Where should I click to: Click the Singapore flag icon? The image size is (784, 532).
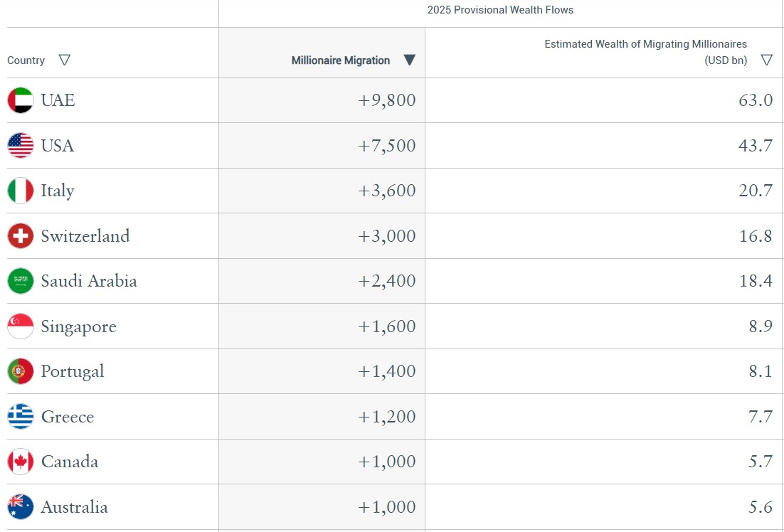pos(21,326)
